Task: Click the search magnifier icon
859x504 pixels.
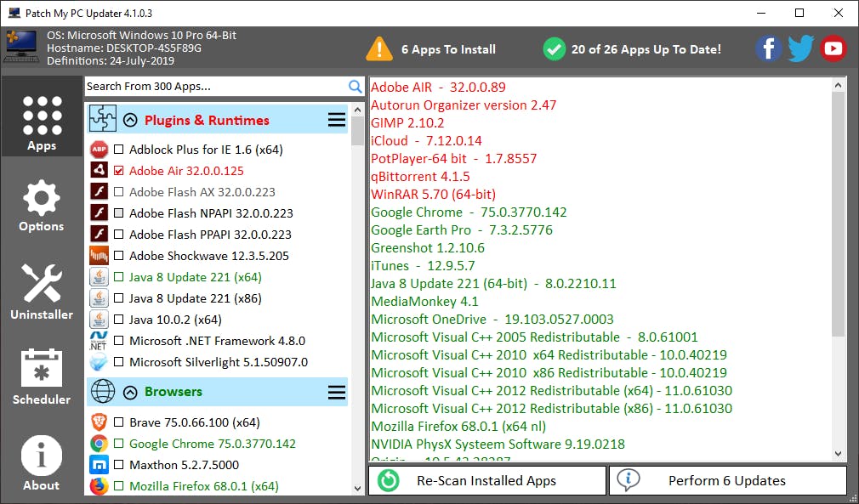Action: pyautogui.click(x=356, y=87)
